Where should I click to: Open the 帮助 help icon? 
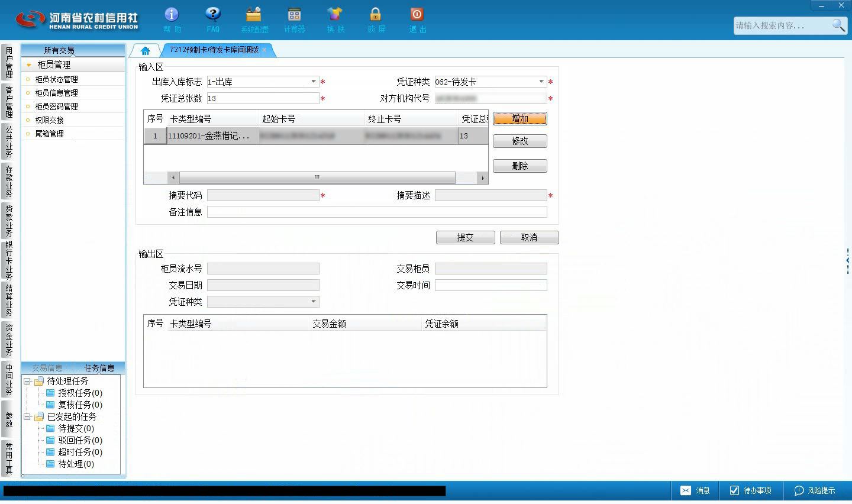(x=172, y=15)
